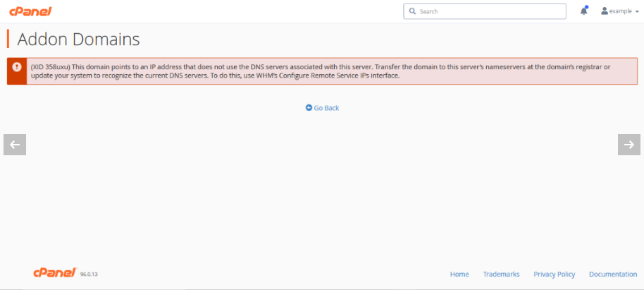Click the user avatar icon
Image resolution: width=644 pixels, height=290 pixels.
point(604,11)
